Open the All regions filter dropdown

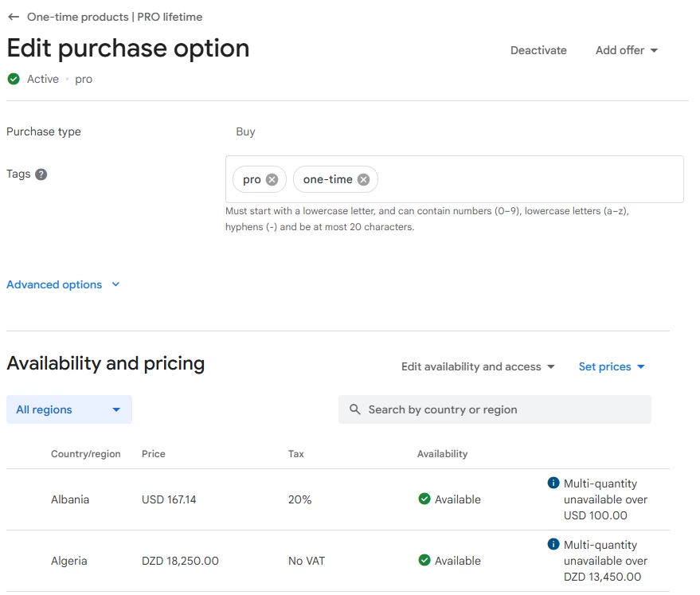tap(69, 409)
